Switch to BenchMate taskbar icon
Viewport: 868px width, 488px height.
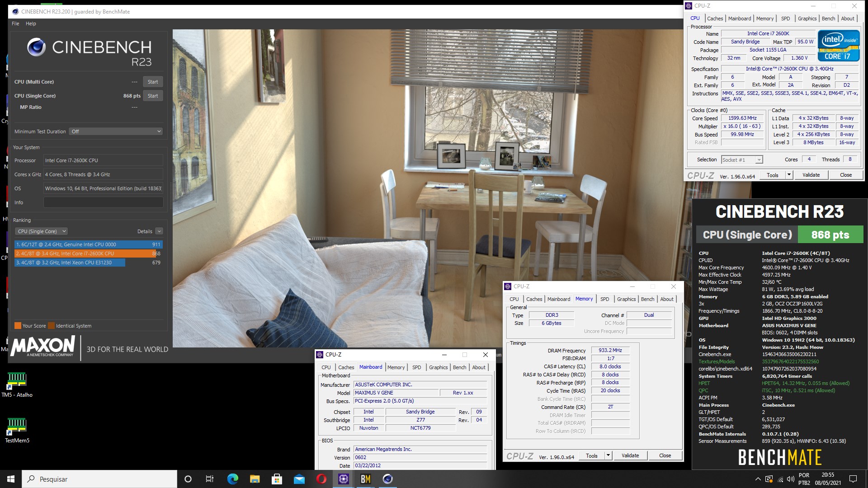tap(365, 479)
